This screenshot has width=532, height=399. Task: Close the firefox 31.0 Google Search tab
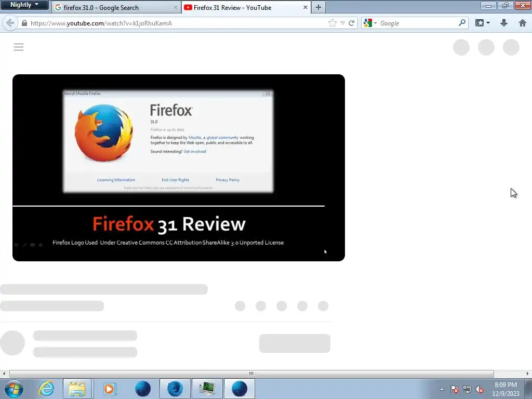176,7
